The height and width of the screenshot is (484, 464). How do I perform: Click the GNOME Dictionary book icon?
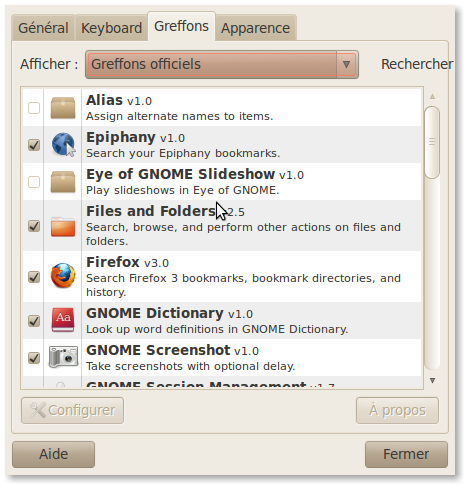click(63, 320)
